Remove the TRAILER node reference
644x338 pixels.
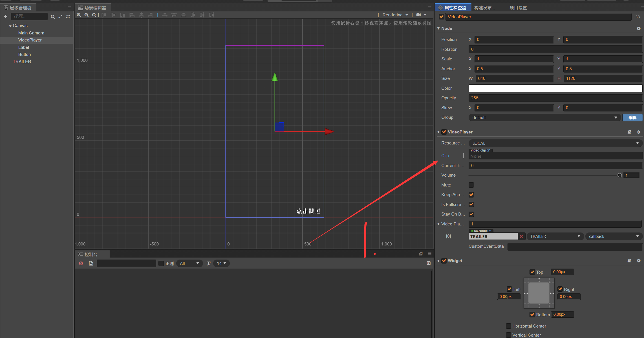pos(521,236)
